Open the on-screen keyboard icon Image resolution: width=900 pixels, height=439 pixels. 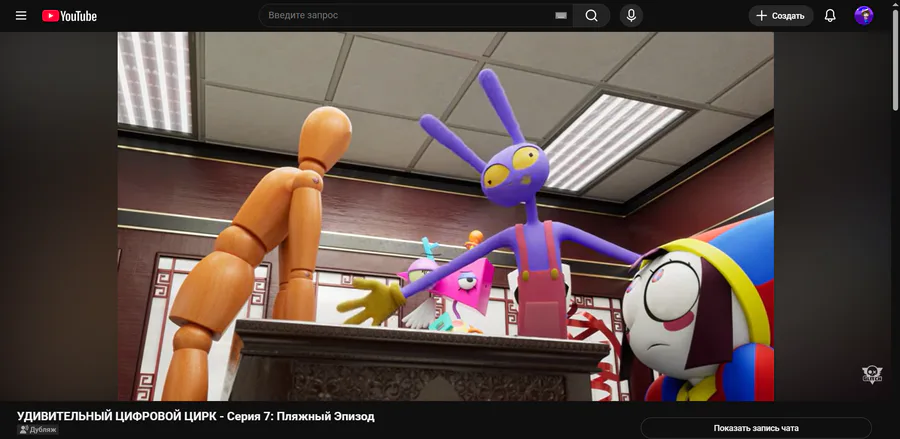tap(561, 15)
